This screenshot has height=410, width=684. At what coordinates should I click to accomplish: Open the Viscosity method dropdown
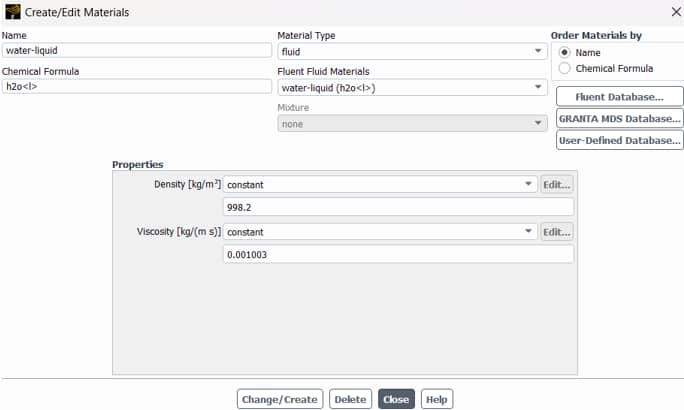[380, 232]
